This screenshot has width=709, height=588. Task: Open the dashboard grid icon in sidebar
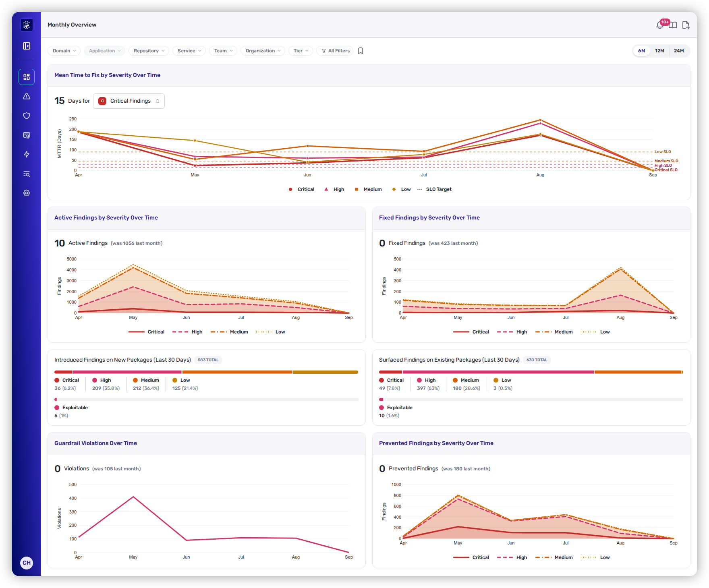(27, 77)
